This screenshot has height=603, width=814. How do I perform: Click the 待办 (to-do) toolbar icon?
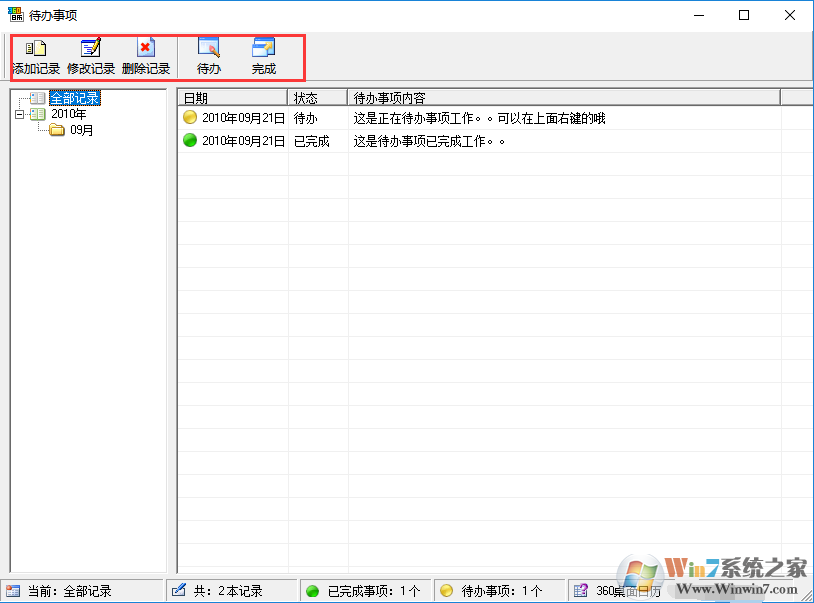[x=209, y=48]
